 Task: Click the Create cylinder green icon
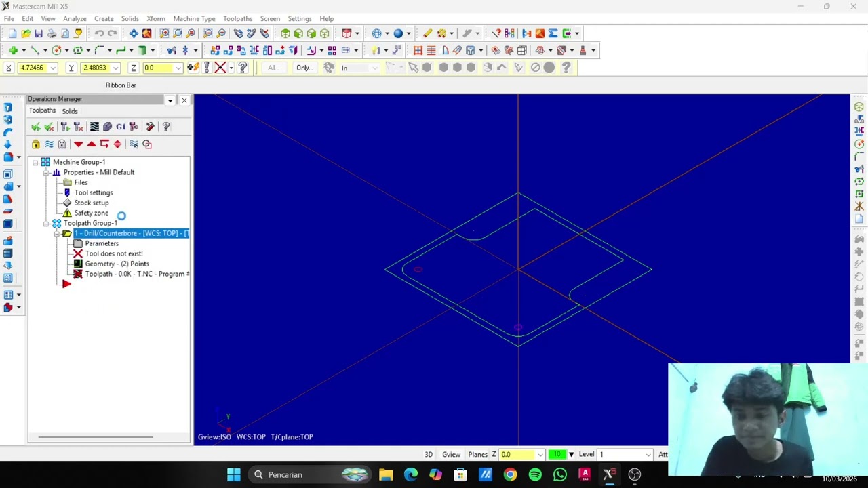(x=142, y=50)
